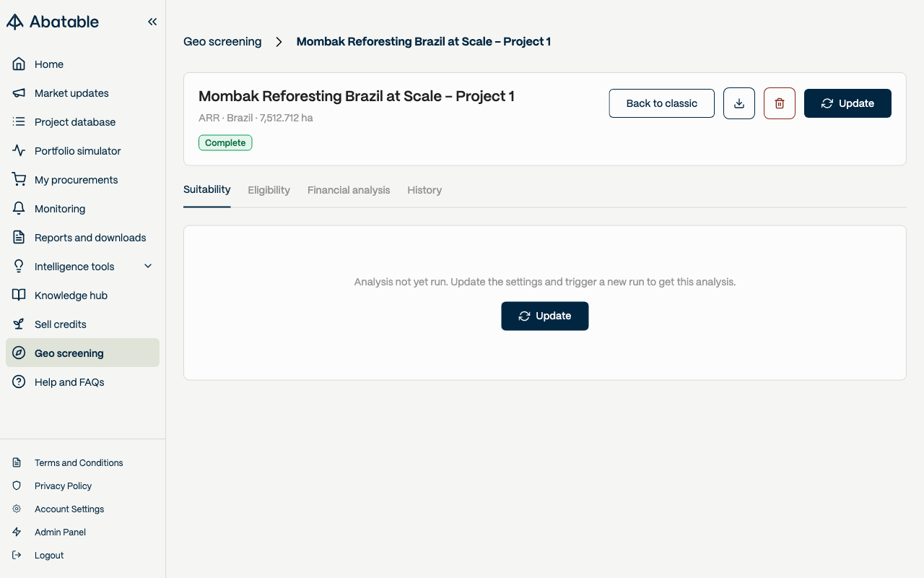Screen dimensions: 924x578
Task: Click the download icon button
Action: (x=739, y=103)
